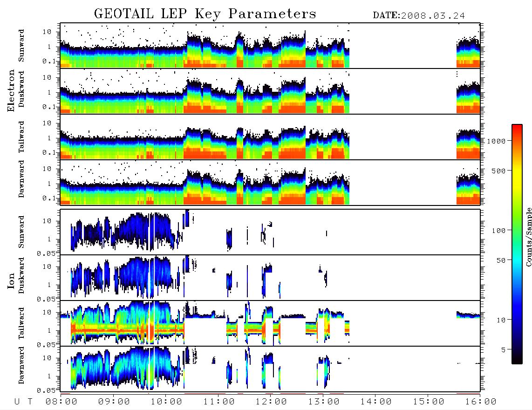Click the 5 color bar tick label

pos(504,349)
